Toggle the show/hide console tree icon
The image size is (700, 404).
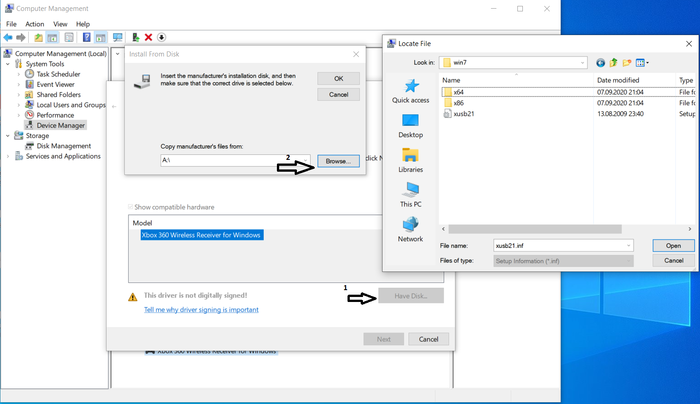(x=52, y=37)
